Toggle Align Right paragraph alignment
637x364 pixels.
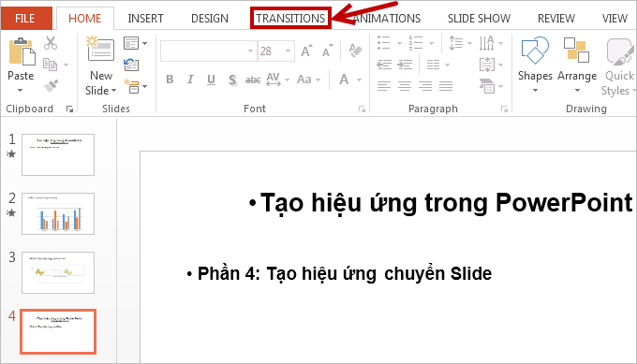425,86
